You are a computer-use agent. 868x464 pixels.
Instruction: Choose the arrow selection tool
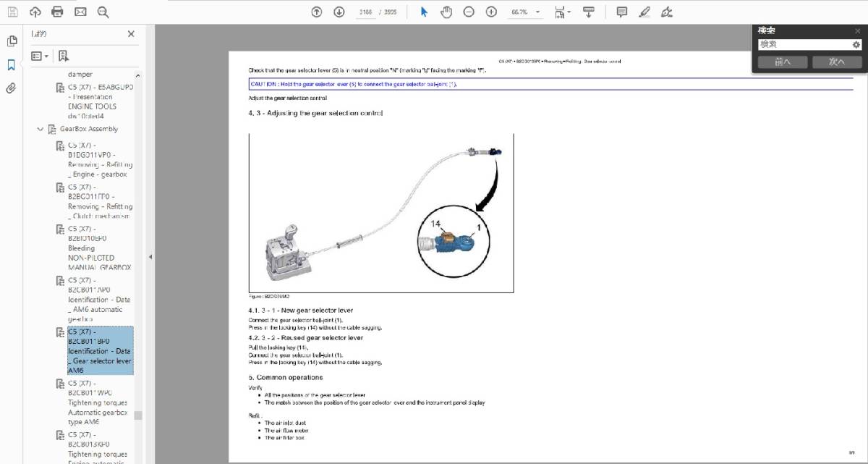tap(424, 12)
